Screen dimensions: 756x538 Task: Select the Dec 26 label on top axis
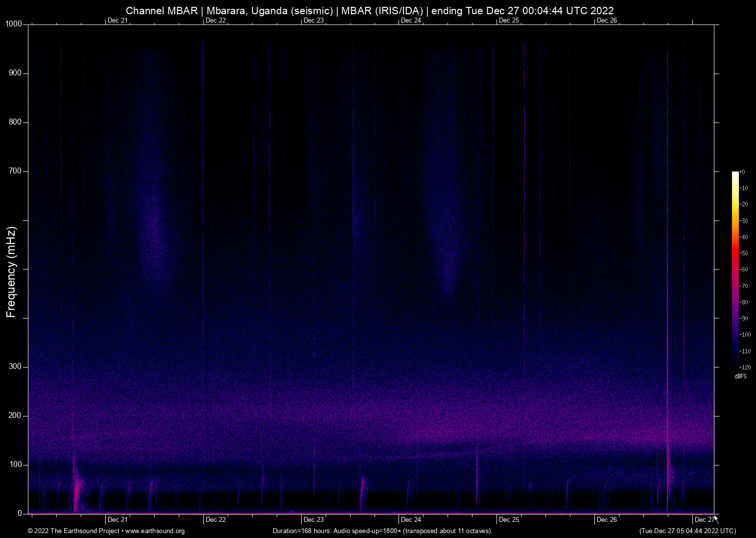(x=607, y=21)
